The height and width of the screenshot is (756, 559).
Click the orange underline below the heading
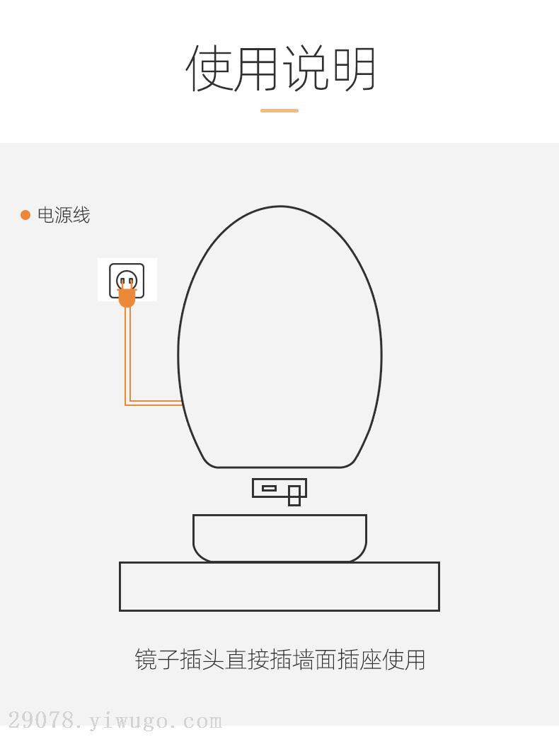coord(279,110)
